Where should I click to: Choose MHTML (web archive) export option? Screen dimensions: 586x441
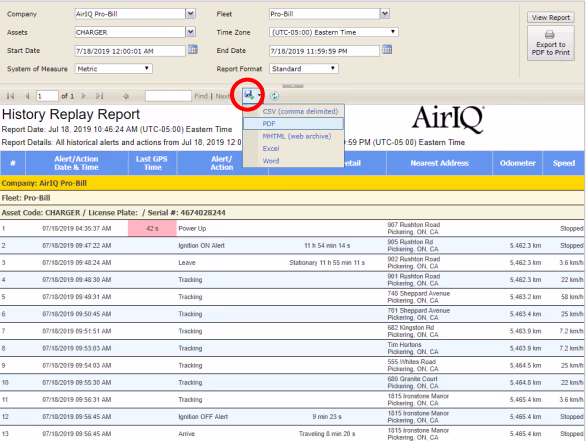tap(297, 136)
